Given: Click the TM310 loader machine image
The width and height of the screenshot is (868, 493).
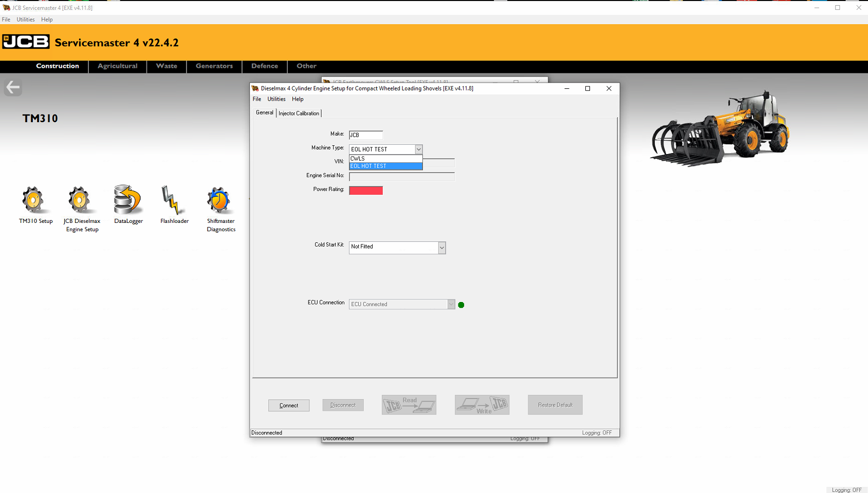Looking at the screenshot, I should point(719,128).
